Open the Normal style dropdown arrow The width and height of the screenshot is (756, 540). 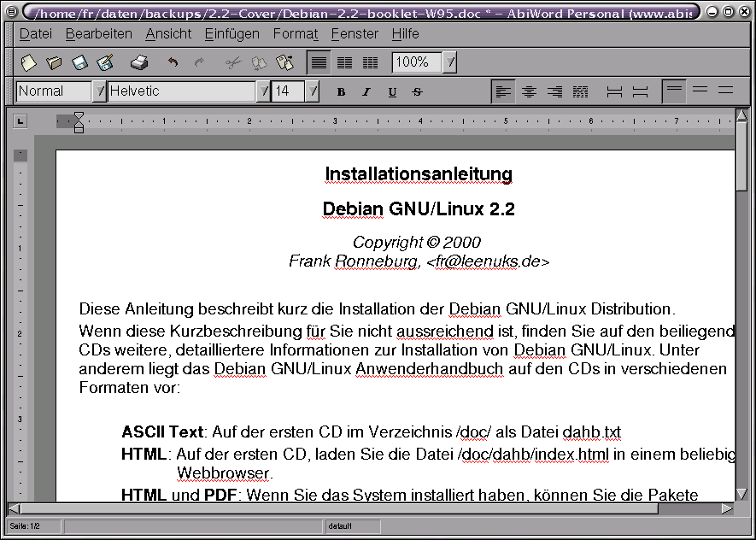pos(99,91)
